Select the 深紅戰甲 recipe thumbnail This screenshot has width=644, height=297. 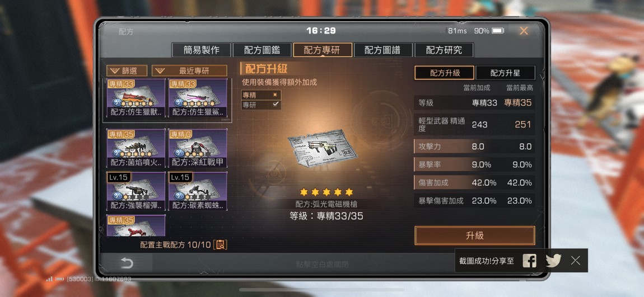(198, 148)
